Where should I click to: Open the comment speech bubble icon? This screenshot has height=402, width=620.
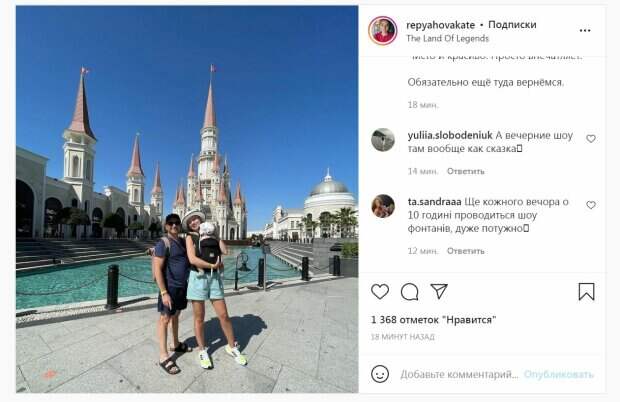point(409,292)
